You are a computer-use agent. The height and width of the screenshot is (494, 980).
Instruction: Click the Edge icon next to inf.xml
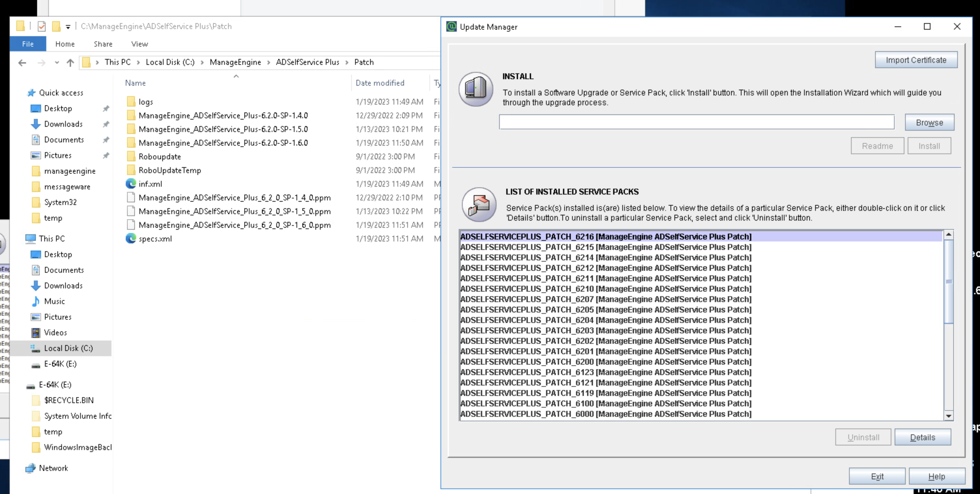(131, 184)
